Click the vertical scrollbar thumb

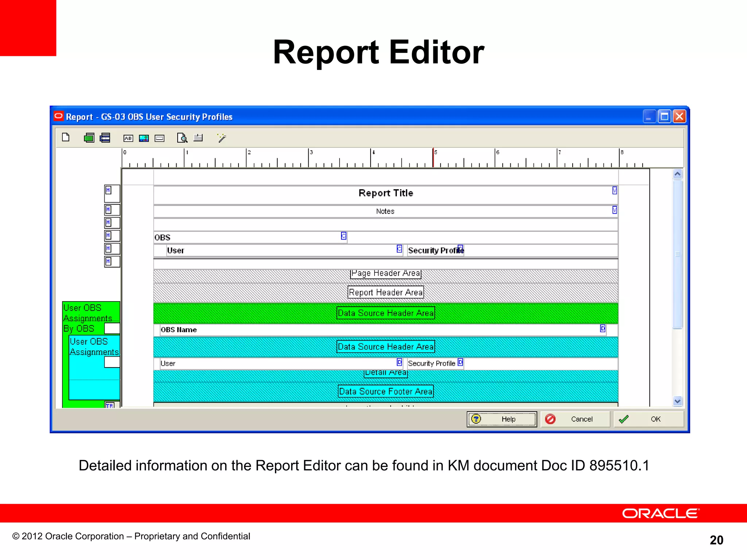click(x=678, y=254)
